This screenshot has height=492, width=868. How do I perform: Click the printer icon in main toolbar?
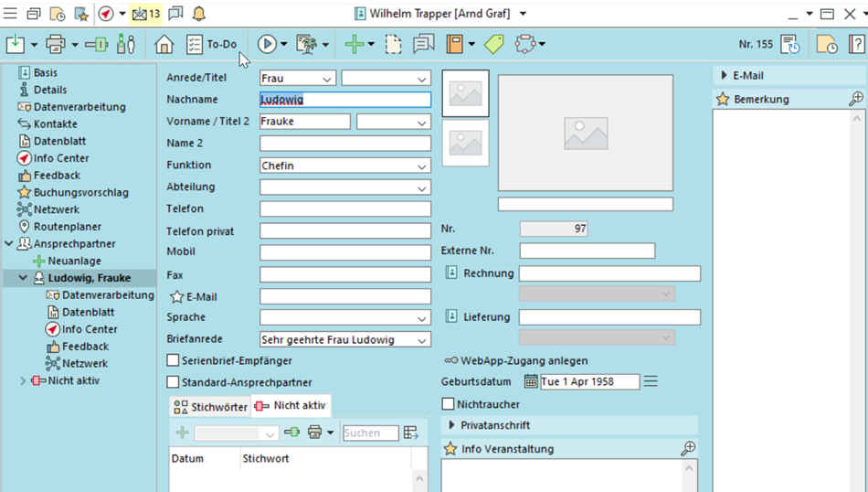pos(56,45)
